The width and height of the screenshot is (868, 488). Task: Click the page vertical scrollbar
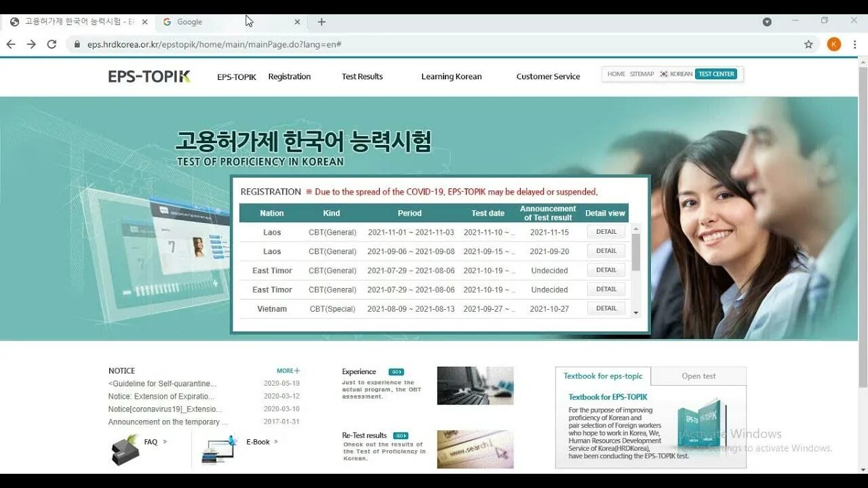coord(863,227)
